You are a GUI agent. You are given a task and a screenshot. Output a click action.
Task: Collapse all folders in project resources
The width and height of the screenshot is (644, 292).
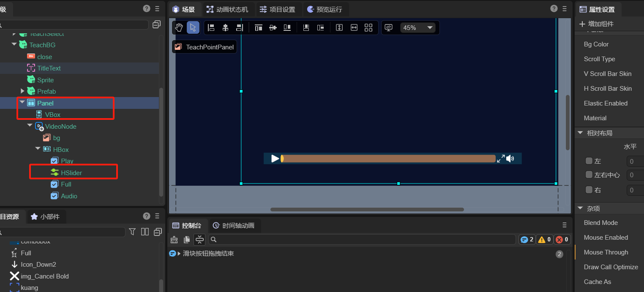[x=158, y=232]
